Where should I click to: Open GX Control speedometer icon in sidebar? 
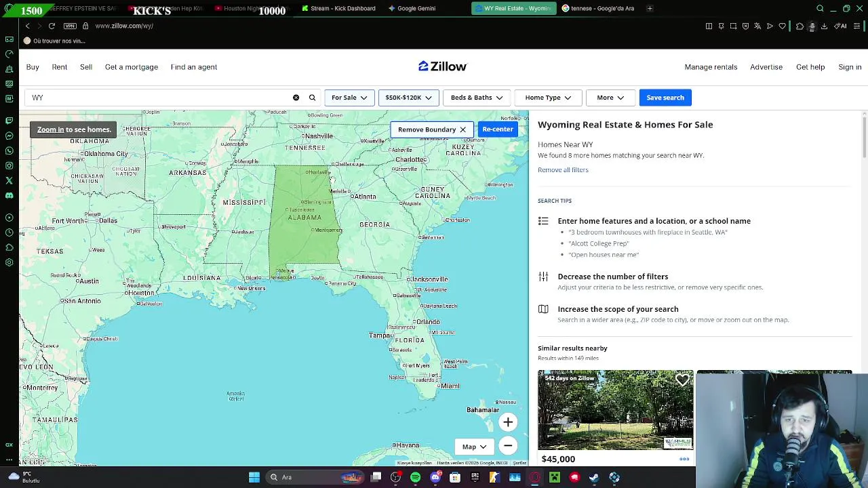pyautogui.click(x=9, y=54)
